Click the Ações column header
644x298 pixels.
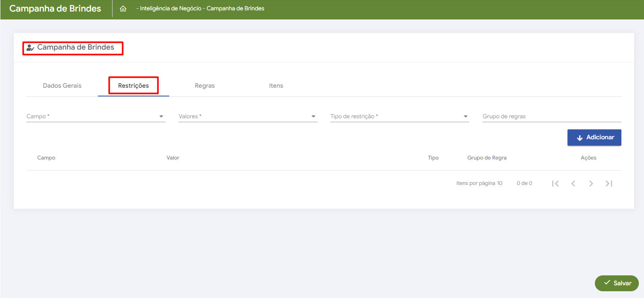pyautogui.click(x=589, y=158)
